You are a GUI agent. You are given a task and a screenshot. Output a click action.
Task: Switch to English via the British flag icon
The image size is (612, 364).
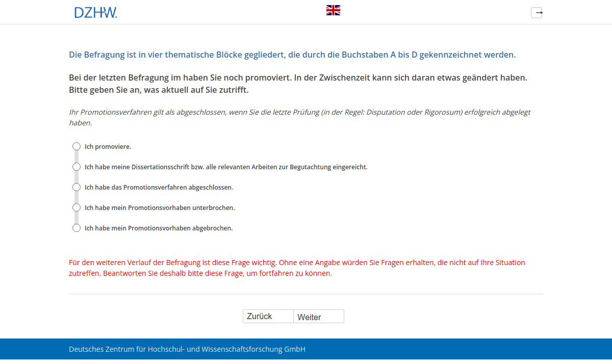333,9
